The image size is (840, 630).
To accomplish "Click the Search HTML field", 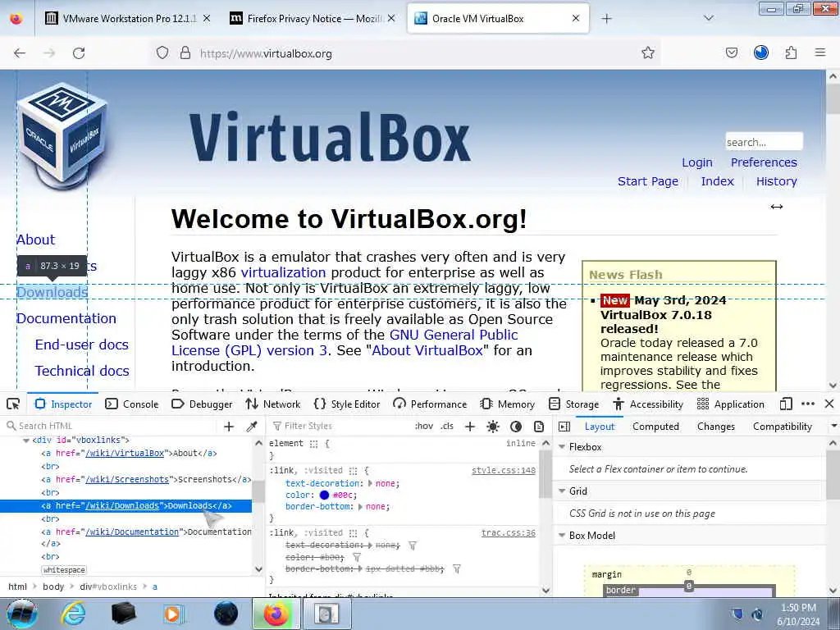I will [110, 426].
